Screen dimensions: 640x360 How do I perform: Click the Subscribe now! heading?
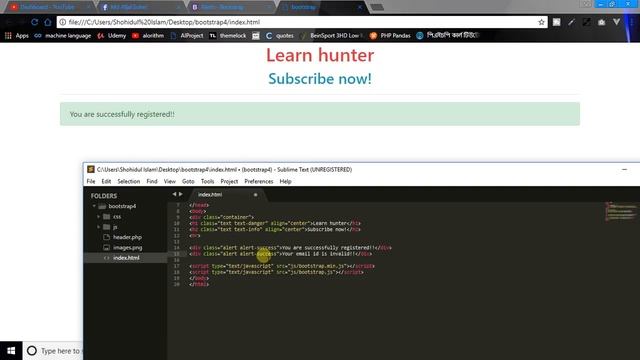coord(320,78)
